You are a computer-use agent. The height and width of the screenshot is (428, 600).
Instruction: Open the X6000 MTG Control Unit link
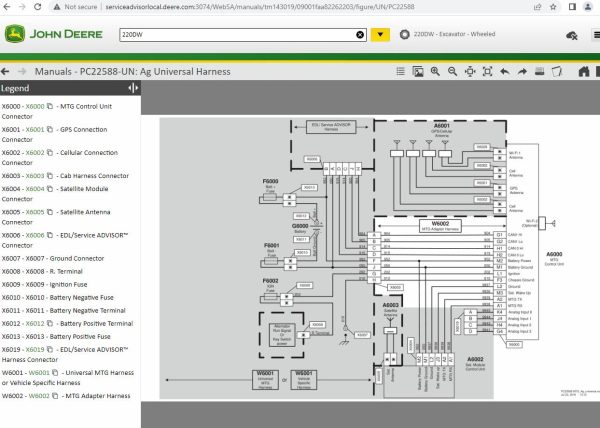point(35,107)
